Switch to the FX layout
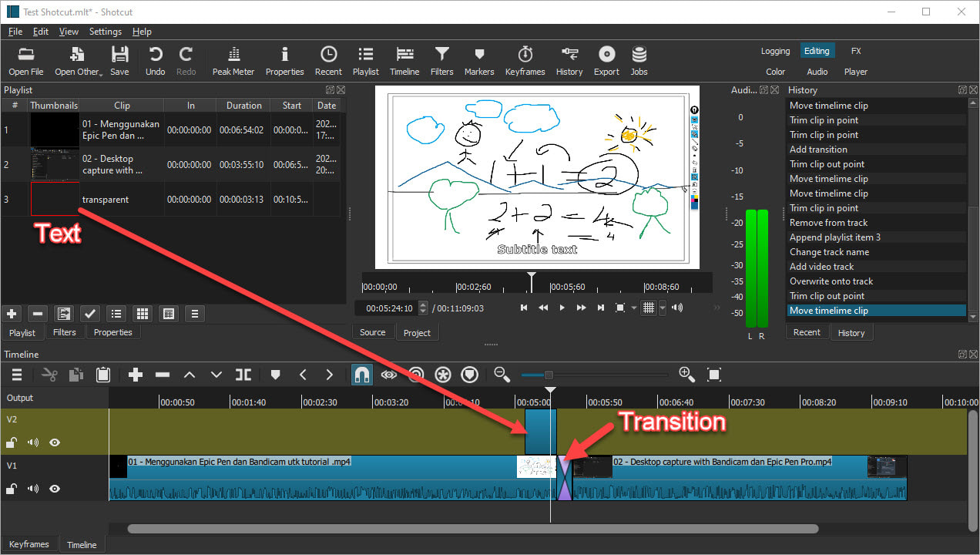Image resolution: width=980 pixels, height=555 pixels. click(856, 51)
